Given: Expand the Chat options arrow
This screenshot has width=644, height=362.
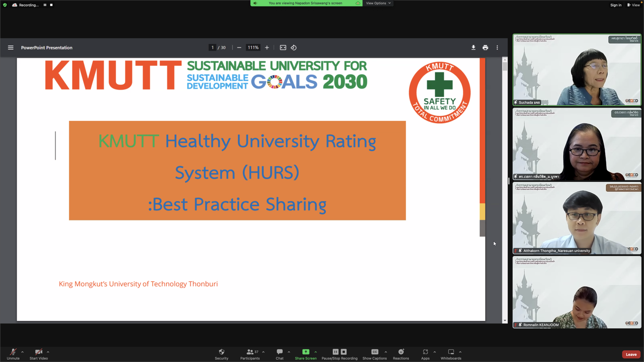Looking at the screenshot, I should pos(289,352).
